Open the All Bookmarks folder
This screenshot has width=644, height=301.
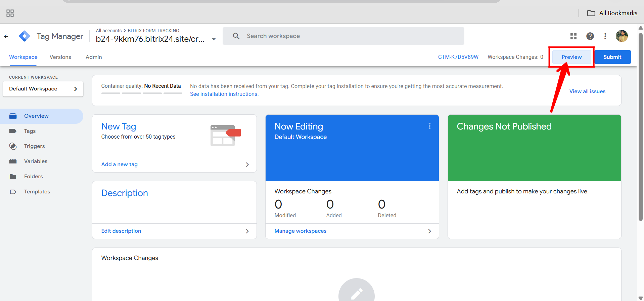(x=612, y=13)
